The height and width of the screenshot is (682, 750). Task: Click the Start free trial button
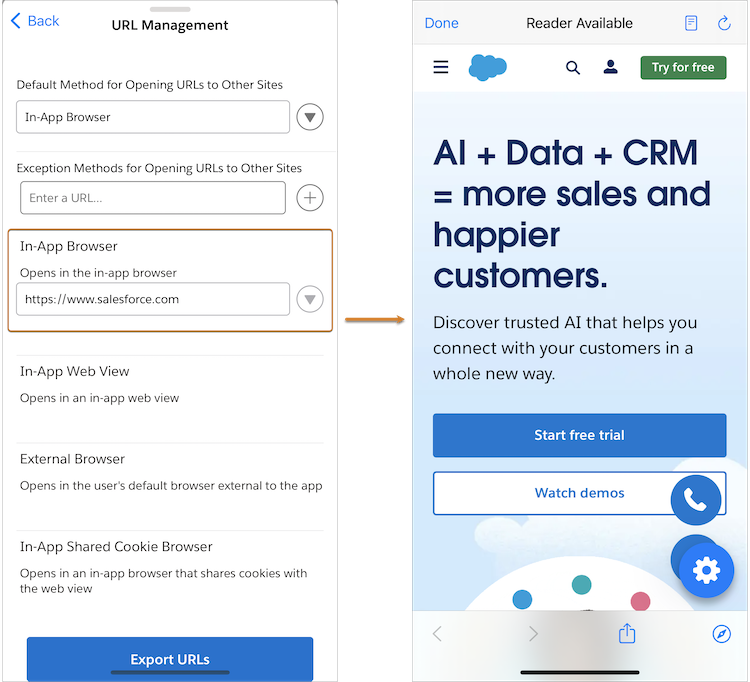(579, 435)
